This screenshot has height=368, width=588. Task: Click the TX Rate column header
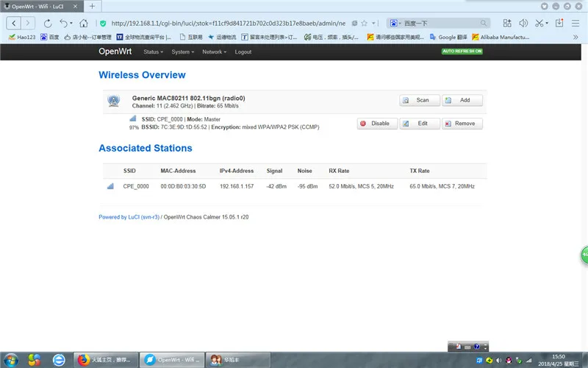[x=419, y=171]
